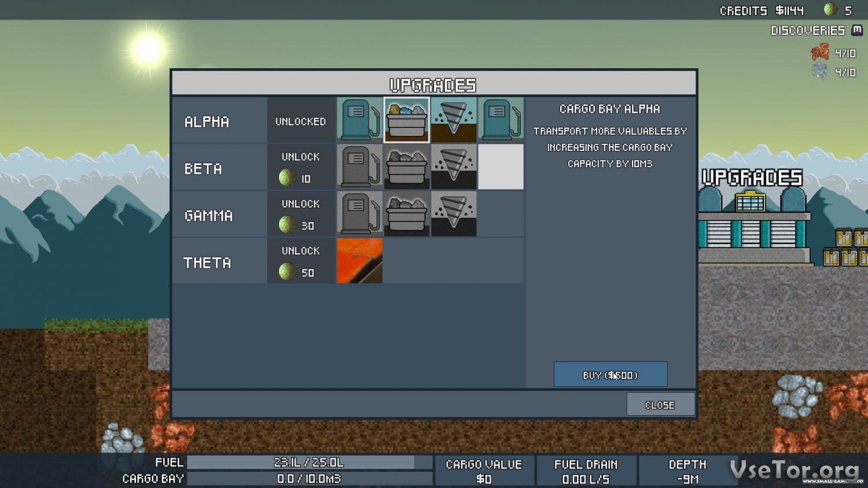Unlock the Theta tier for 50 orbs

[x=300, y=261]
